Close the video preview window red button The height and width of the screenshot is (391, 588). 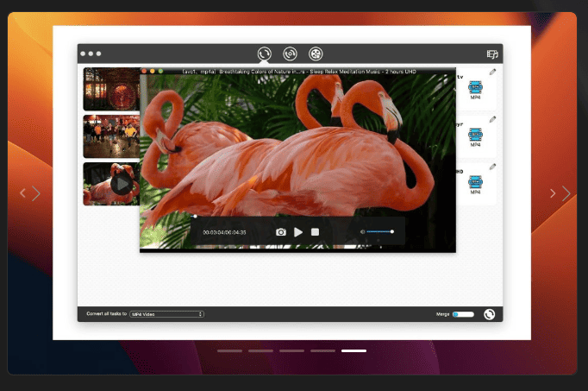point(144,71)
